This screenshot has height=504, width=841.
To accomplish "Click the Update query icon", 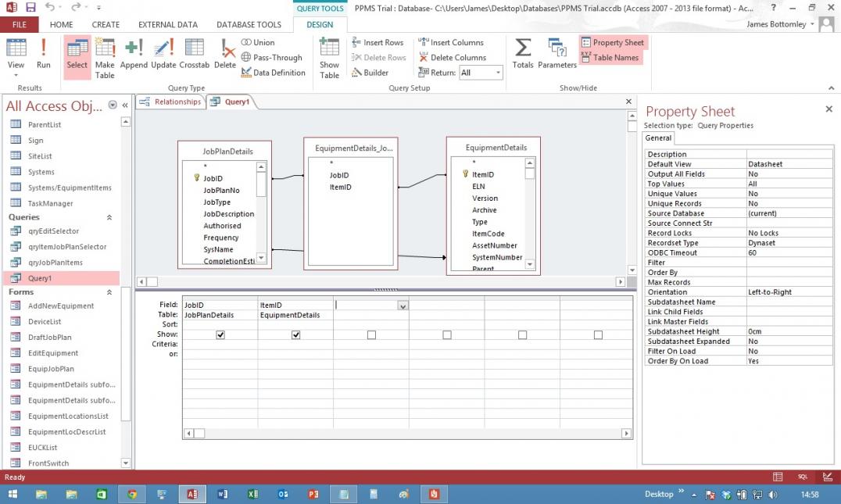I will 163,55.
